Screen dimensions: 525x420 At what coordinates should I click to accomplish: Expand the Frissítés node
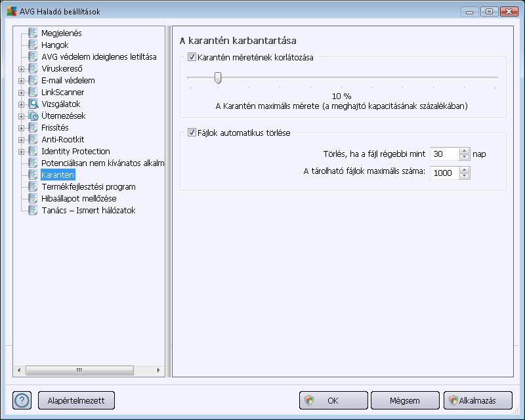[21, 128]
